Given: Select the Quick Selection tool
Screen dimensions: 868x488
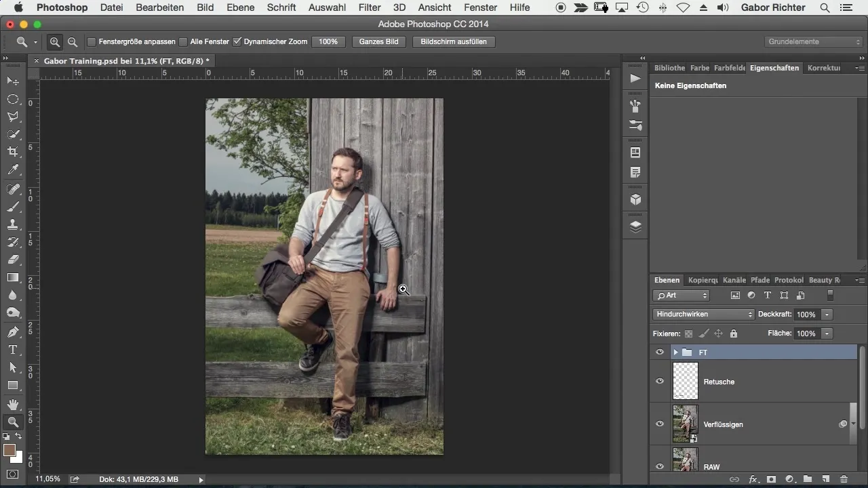Looking at the screenshot, I should tap(13, 134).
